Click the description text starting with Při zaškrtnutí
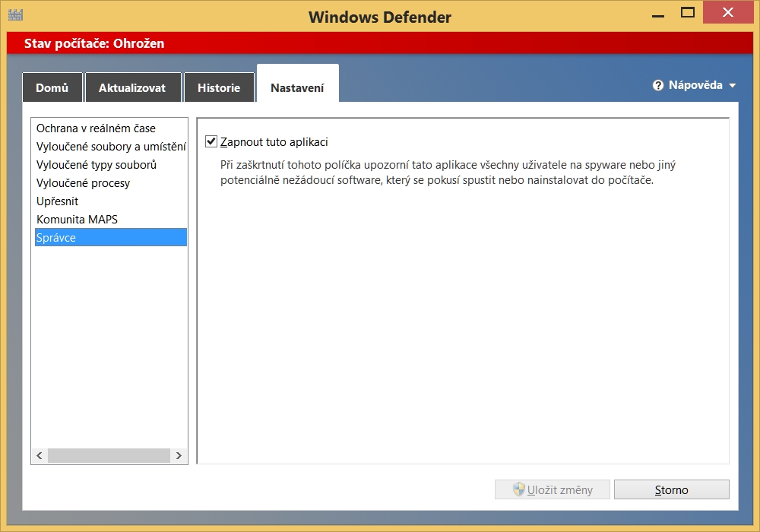 (x=448, y=173)
